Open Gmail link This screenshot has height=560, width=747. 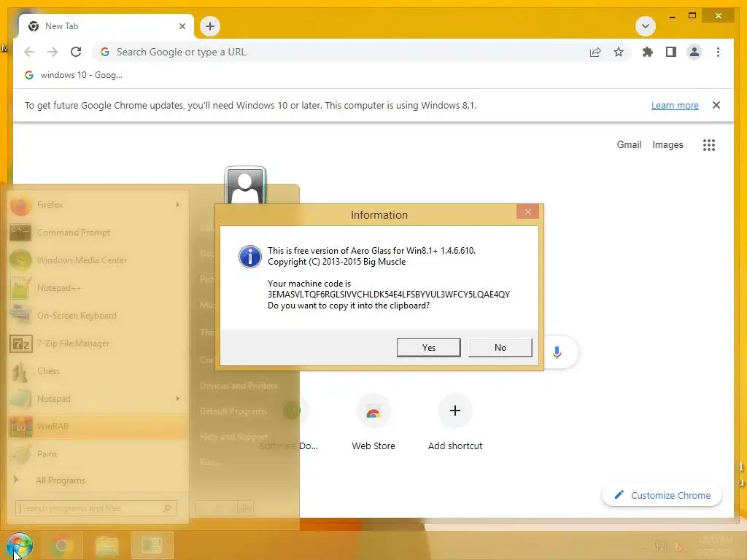tap(629, 145)
